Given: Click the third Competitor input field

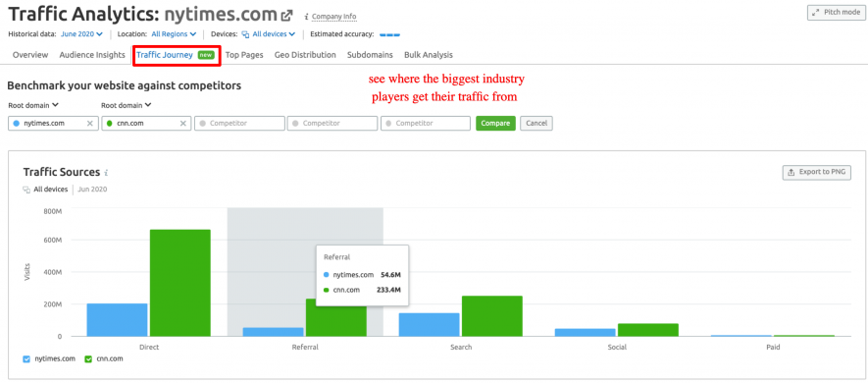Looking at the screenshot, I should click(239, 123).
